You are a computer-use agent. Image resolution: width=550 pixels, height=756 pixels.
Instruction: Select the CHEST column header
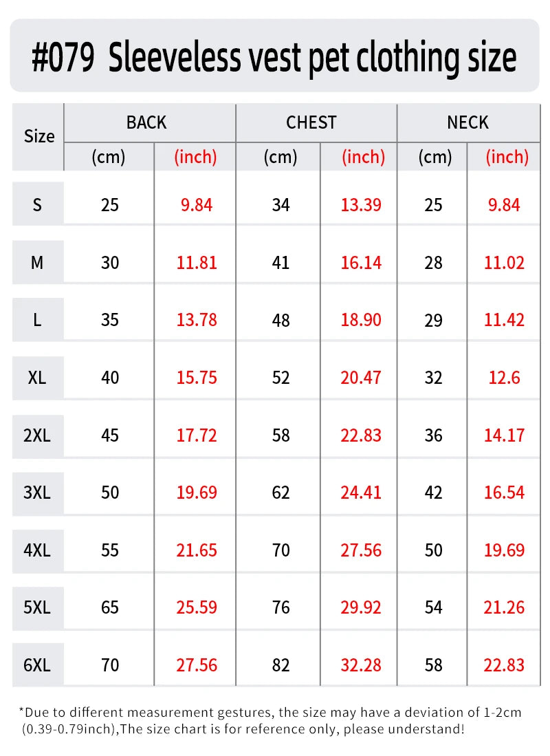point(311,122)
